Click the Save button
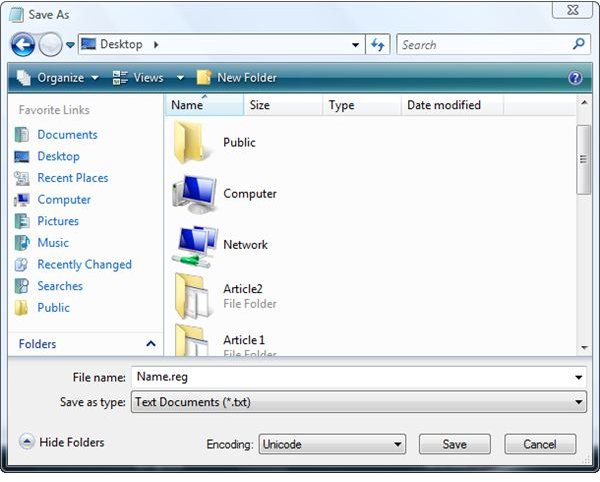 [x=454, y=444]
